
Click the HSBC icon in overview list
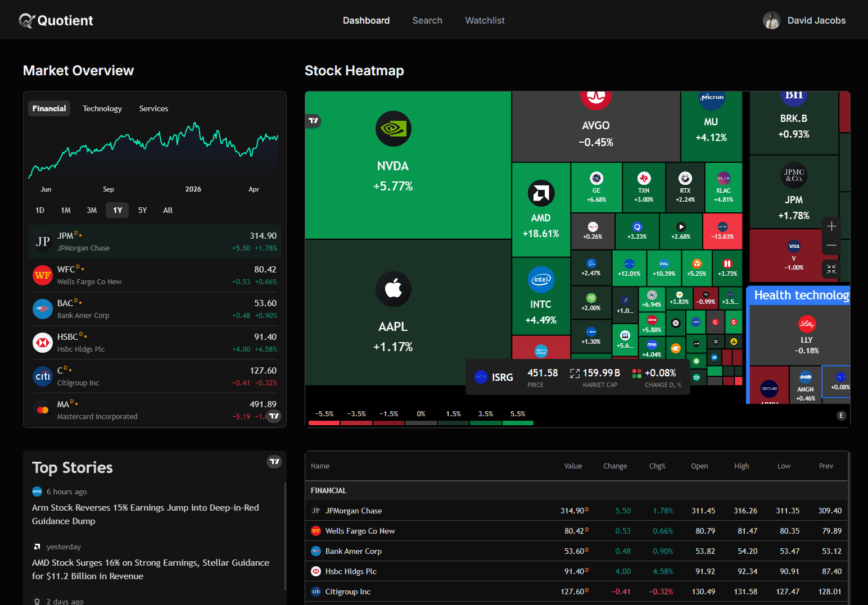click(x=43, y=343)
